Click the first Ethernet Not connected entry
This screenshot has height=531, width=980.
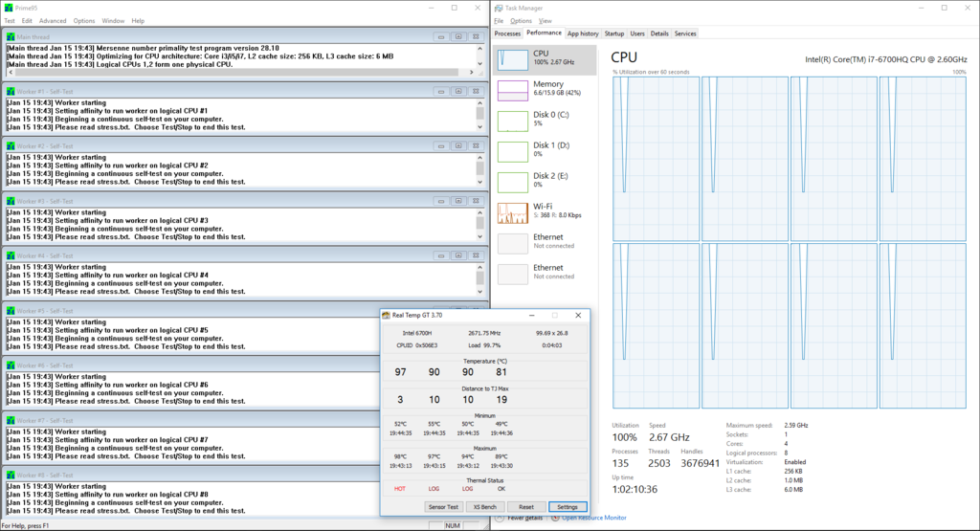tap(545, 243)
